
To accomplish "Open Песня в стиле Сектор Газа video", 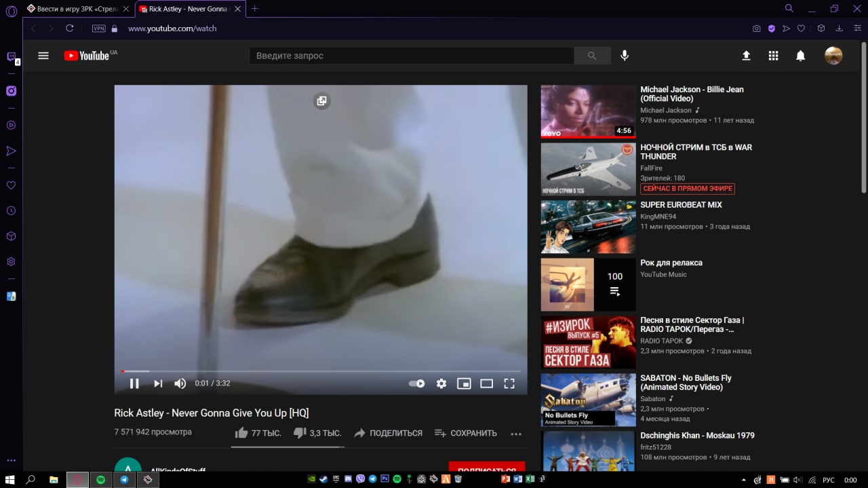I will click(692, 324).
